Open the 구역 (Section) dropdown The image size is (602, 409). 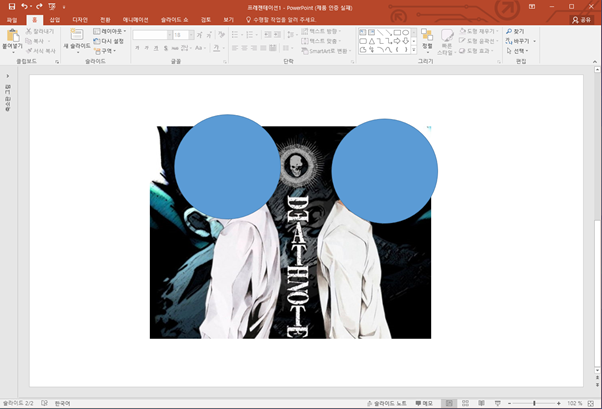click(x=105, y=51)
